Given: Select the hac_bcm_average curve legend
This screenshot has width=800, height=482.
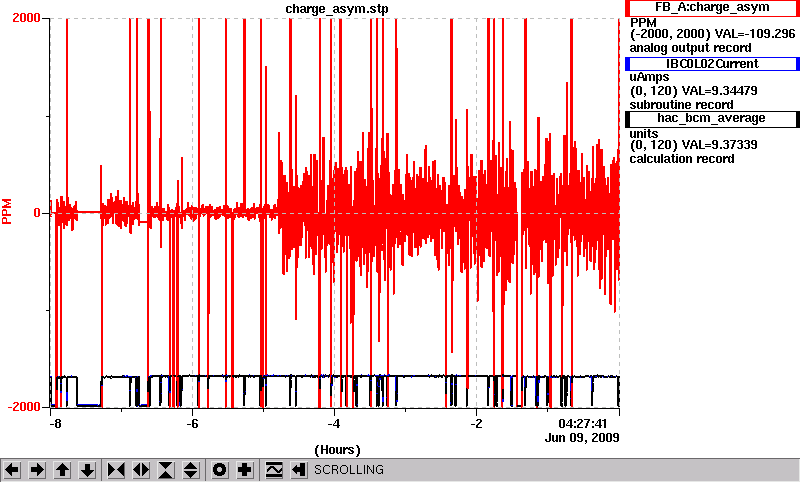Looking at the screenshot, I should pos(712,118).
